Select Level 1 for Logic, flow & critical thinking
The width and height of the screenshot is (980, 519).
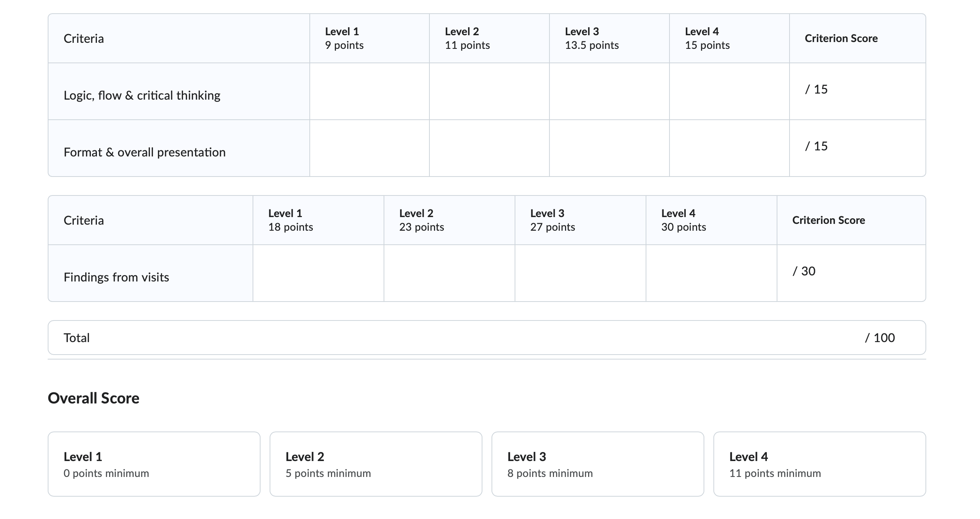coord(370,91)
